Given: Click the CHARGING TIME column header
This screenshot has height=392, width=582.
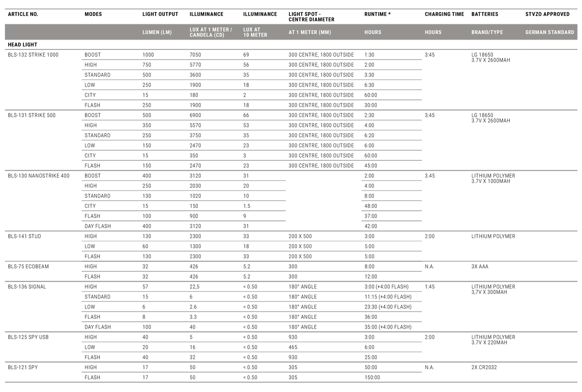Looking at the screenshot, I should [x=444, y=15].
